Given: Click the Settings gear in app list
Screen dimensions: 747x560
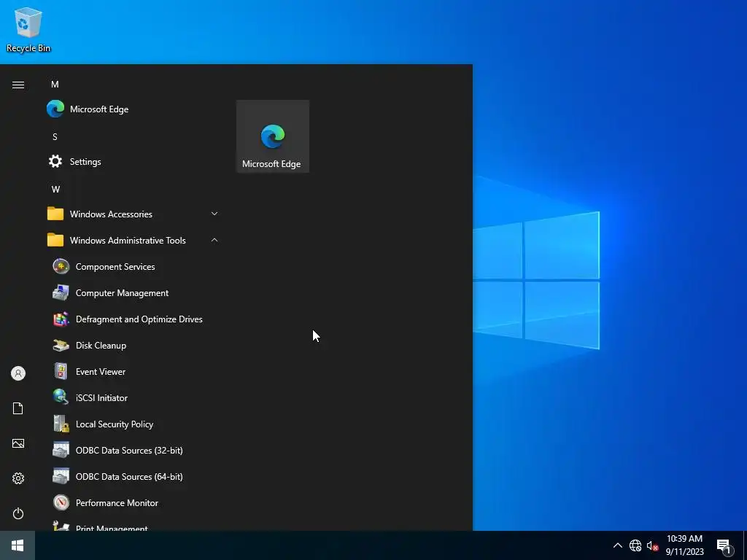Looking at the screenshot, I should pos(55,161).
